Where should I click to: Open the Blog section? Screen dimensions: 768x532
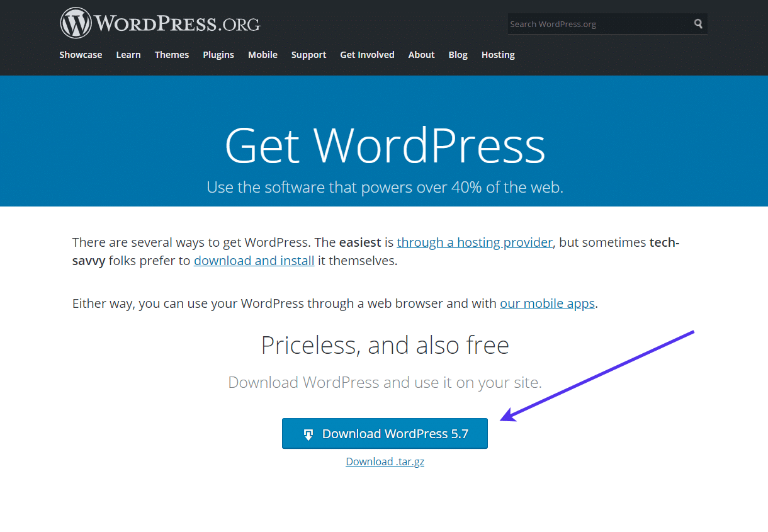[x=458, y=55]
